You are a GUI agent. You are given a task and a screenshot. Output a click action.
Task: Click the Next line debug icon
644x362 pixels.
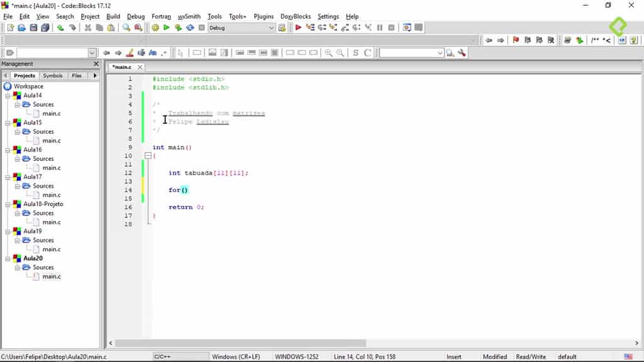point(322,28)
